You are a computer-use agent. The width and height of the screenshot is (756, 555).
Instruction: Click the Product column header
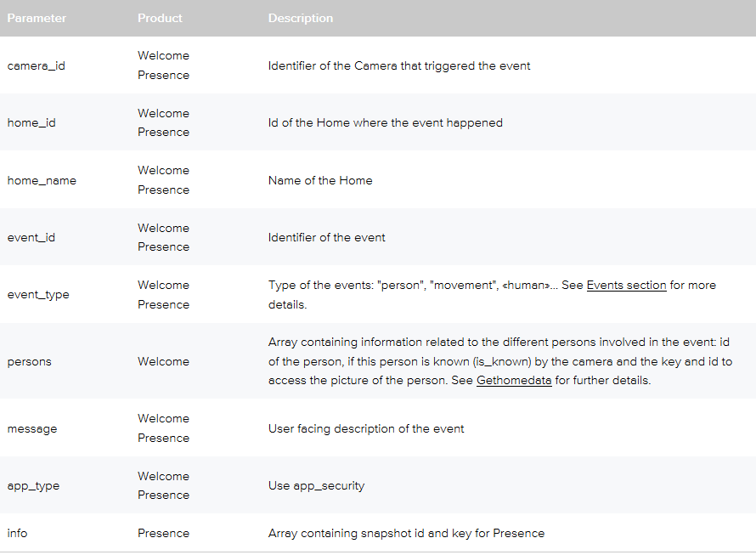(x=160, y=19)
